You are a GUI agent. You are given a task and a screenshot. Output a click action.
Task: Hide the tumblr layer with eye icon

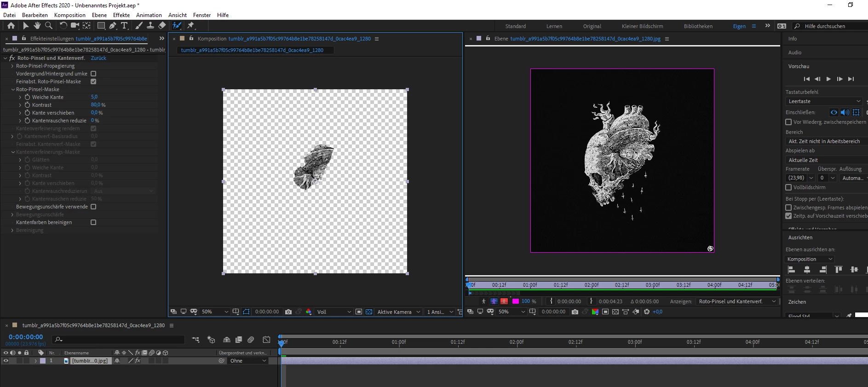(x=6, y=361)
